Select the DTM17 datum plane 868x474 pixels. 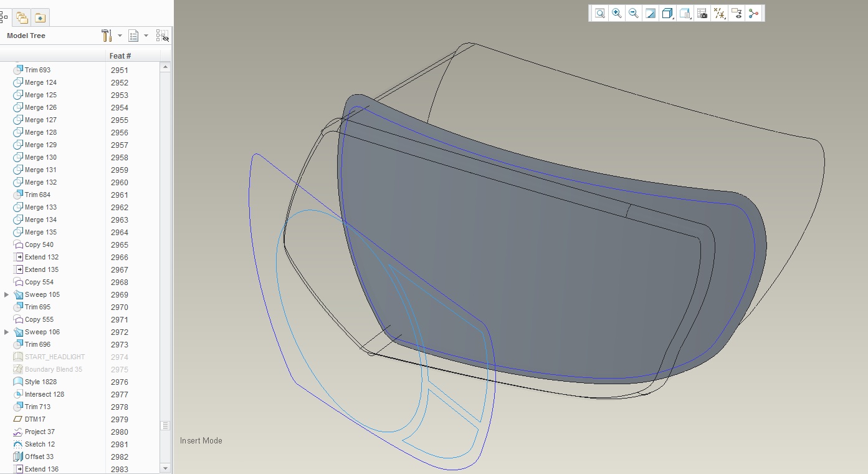pos(29,419)
